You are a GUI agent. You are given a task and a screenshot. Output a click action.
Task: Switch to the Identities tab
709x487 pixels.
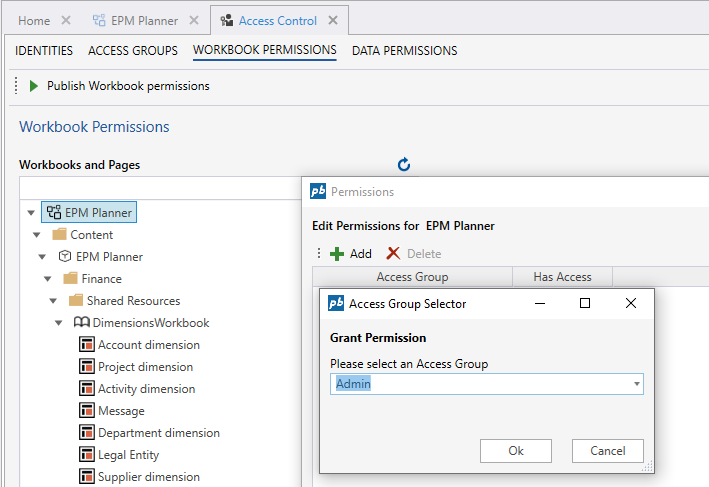[44, 51]
